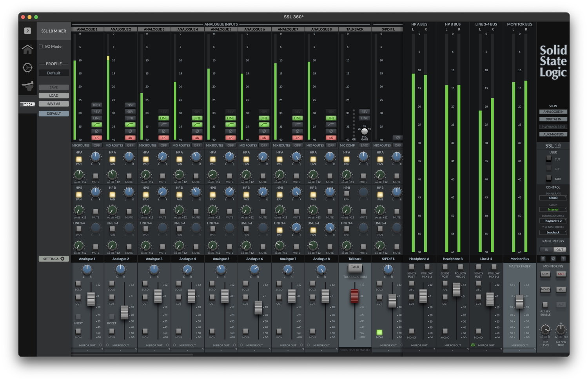Viewport: 588px width, 381px height.
Task: Toggle the Line 3-4 stereo link icon
Action: pos(473,345)
